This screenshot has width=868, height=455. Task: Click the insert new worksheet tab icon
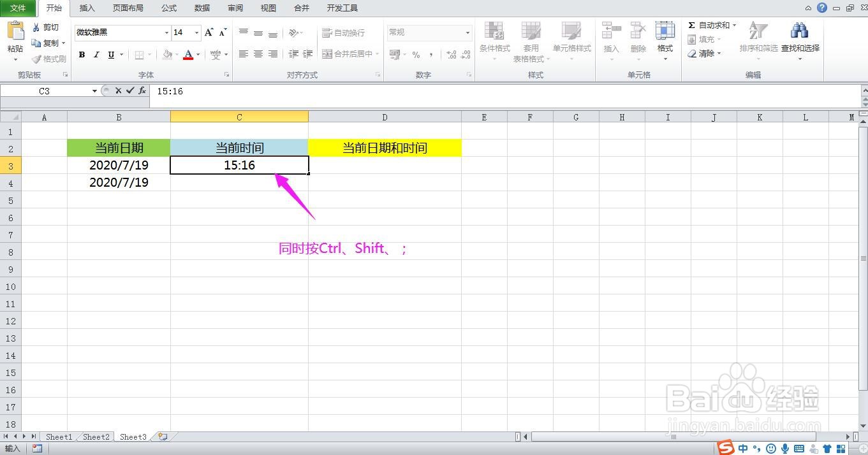[163, 437]
